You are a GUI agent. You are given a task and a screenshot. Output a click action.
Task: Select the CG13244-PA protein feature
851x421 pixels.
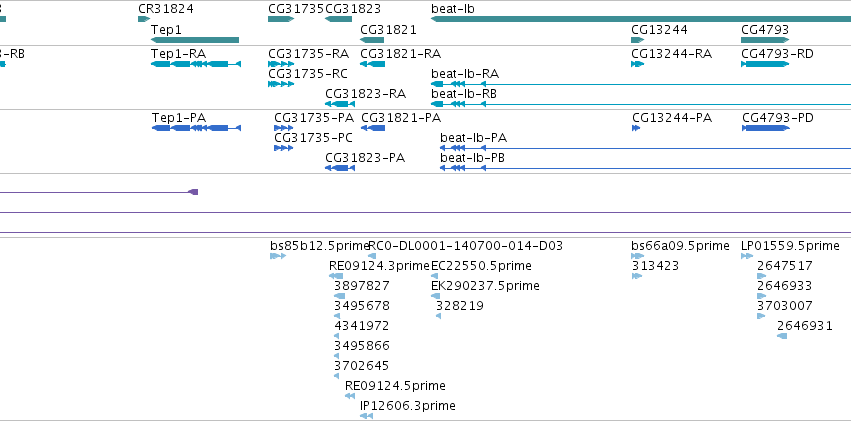click(636, 128)
